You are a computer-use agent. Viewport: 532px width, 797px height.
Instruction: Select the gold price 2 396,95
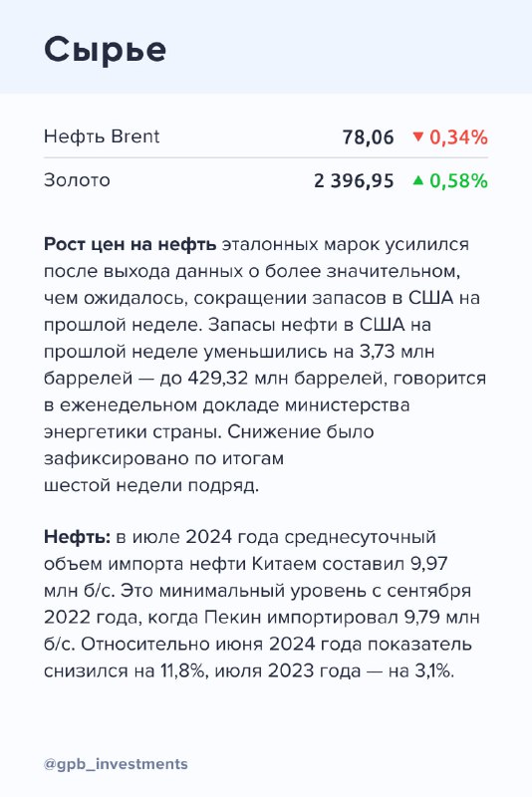point(354,181)
